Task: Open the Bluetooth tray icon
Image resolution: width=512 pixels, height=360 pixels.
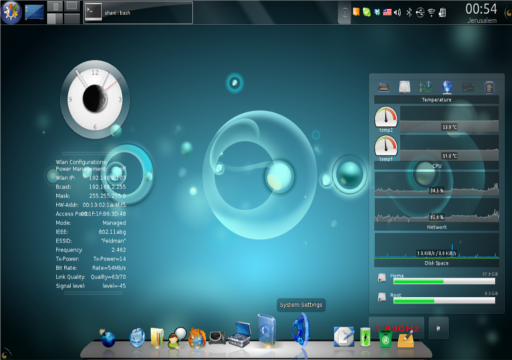Action: pyautogui.click(x=409, y=13)
